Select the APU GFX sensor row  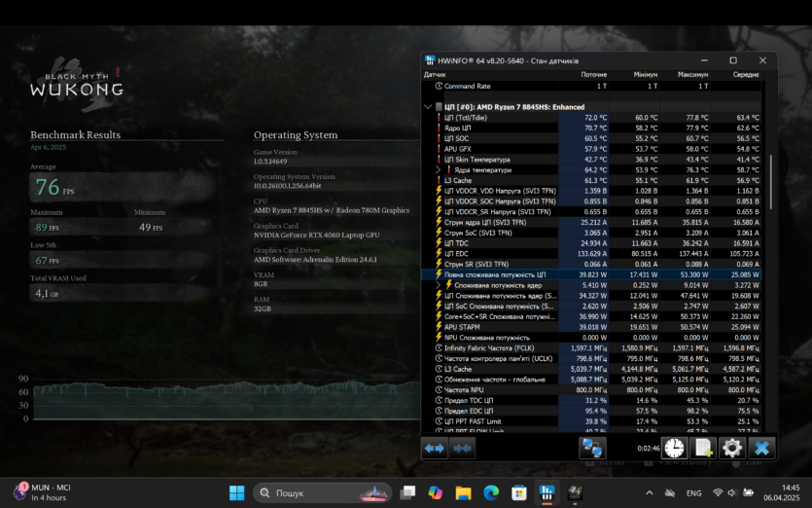(591, 149)
